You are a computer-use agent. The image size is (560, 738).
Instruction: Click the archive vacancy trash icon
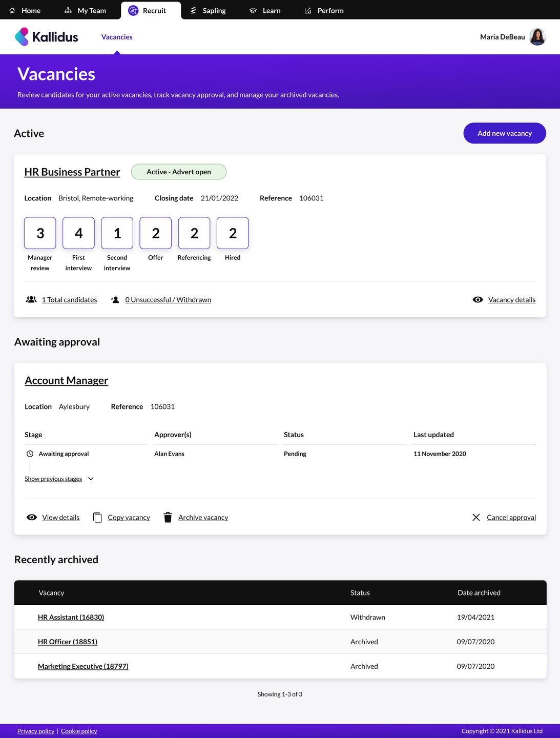[x=168, y=518]
